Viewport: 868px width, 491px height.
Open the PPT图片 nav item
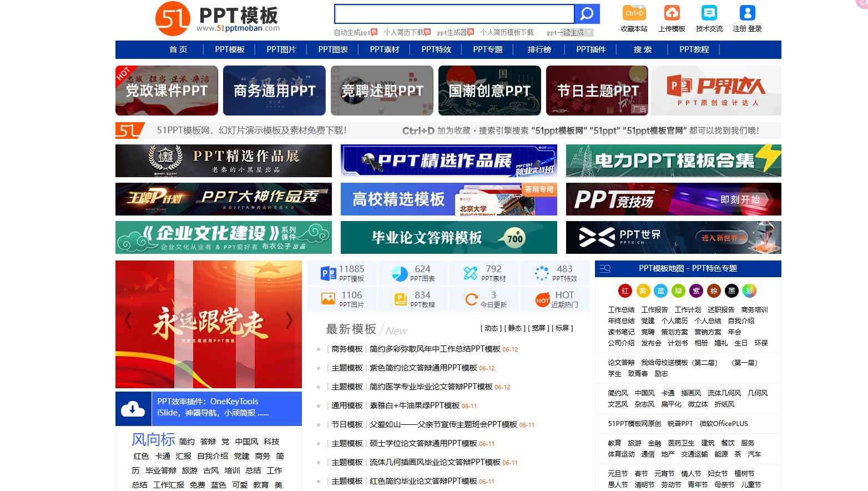click(x=281, y=49)
